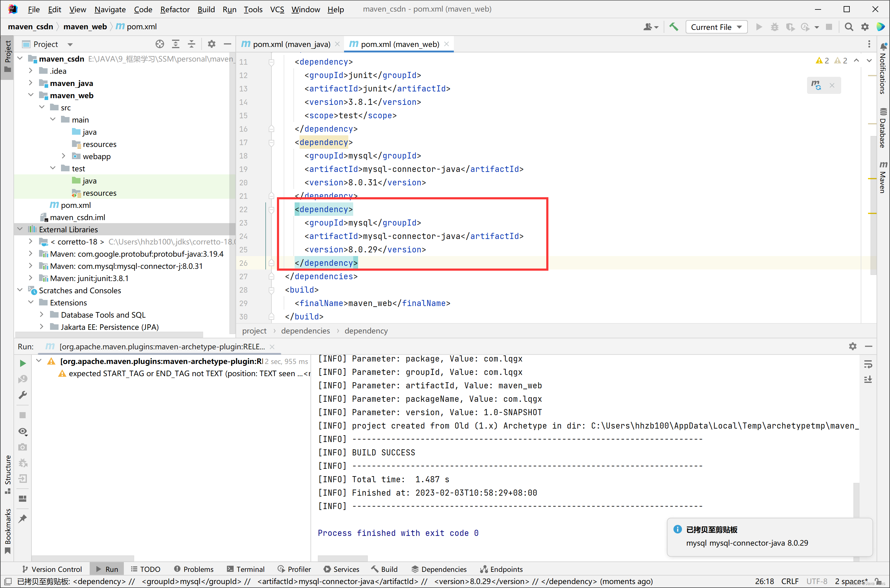Click the Build Project hammer icon
Image resolution: width=890 pixels, height=588 pixels.
coord(674,27)
